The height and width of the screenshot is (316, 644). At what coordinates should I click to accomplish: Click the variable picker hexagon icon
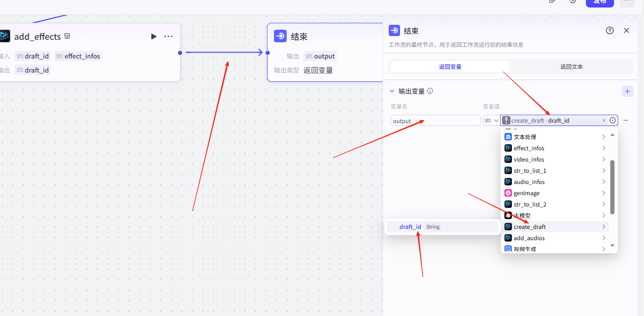click(613, 120)
